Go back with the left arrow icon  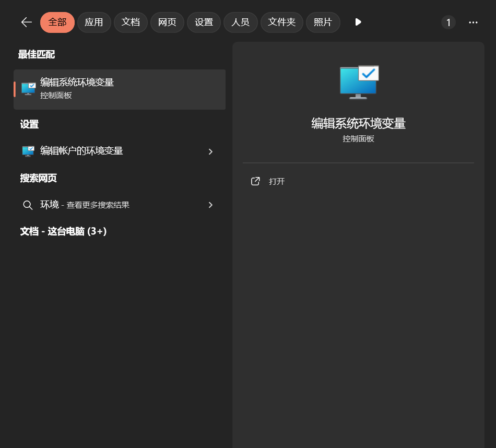(x=27, y=22)
